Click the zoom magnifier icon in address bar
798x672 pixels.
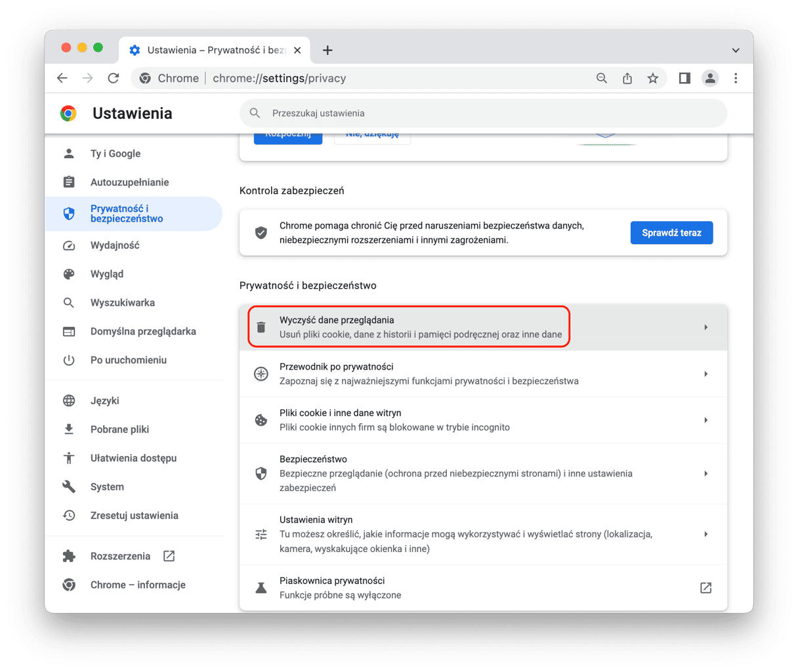[602, 78]
